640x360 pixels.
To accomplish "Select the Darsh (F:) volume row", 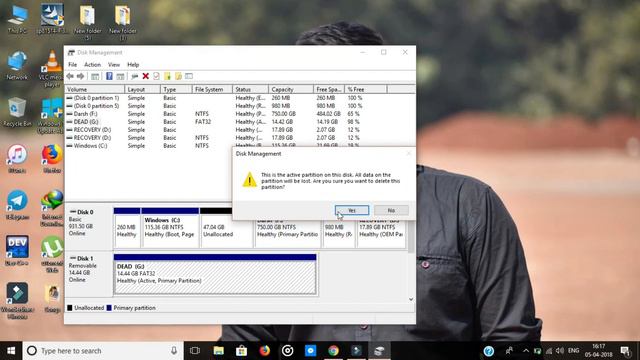I will point(240,114).
